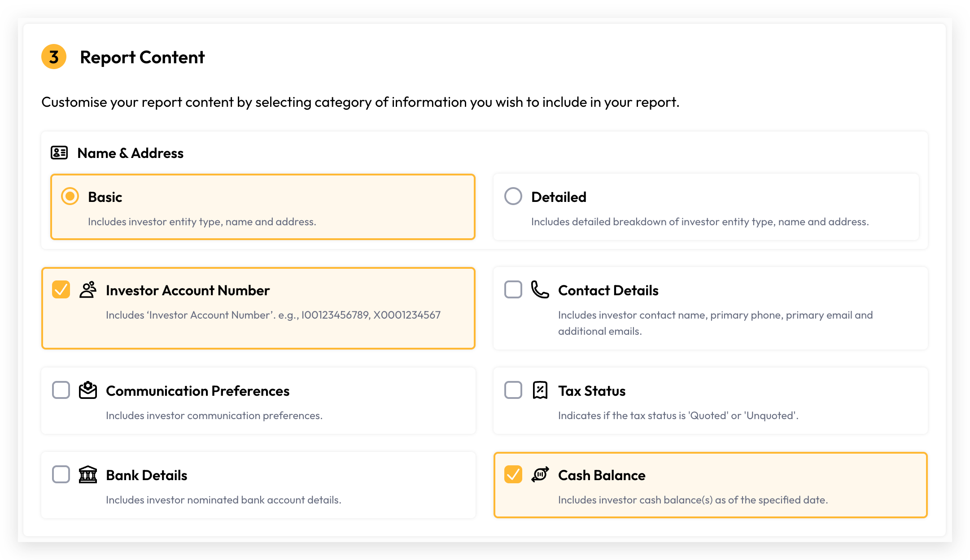The width and height of the screenshot is (970, 560).
Task: Select the Detailed radio button
Action: (513, 197)
